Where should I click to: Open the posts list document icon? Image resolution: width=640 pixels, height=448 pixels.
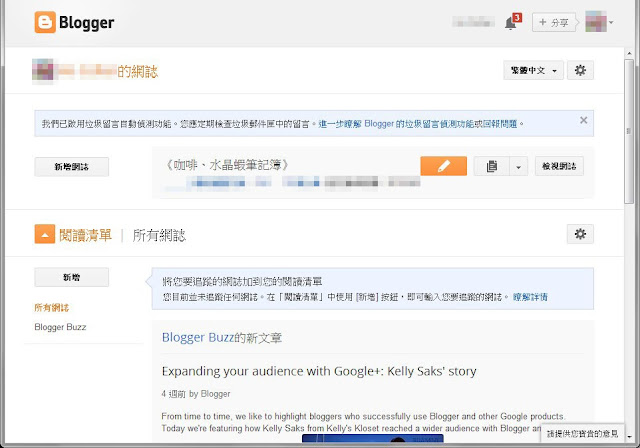click(491, 166)
